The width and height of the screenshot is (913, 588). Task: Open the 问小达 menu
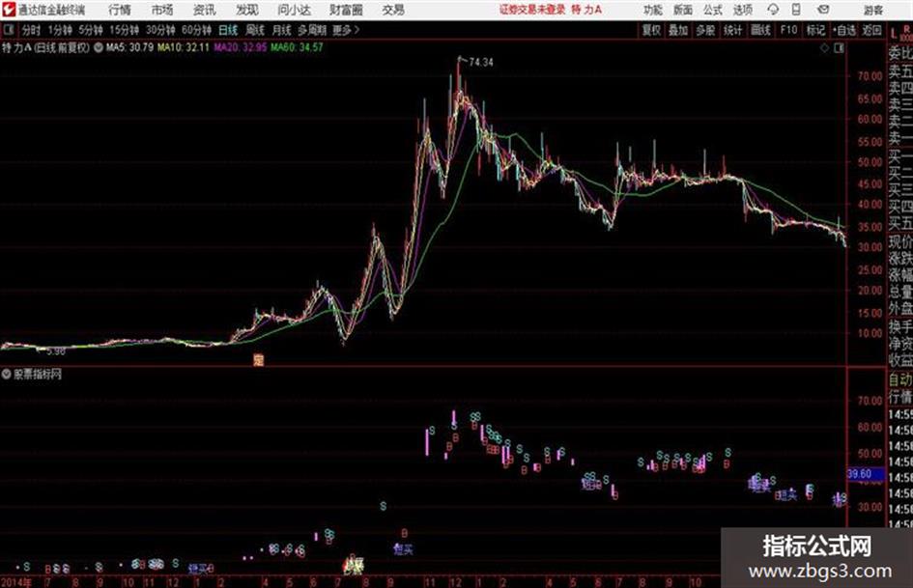(x=294, y=10)
